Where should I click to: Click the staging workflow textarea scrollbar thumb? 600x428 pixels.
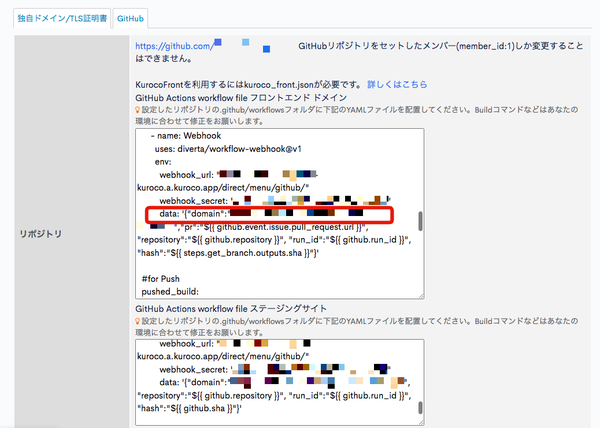click(420, 407)
